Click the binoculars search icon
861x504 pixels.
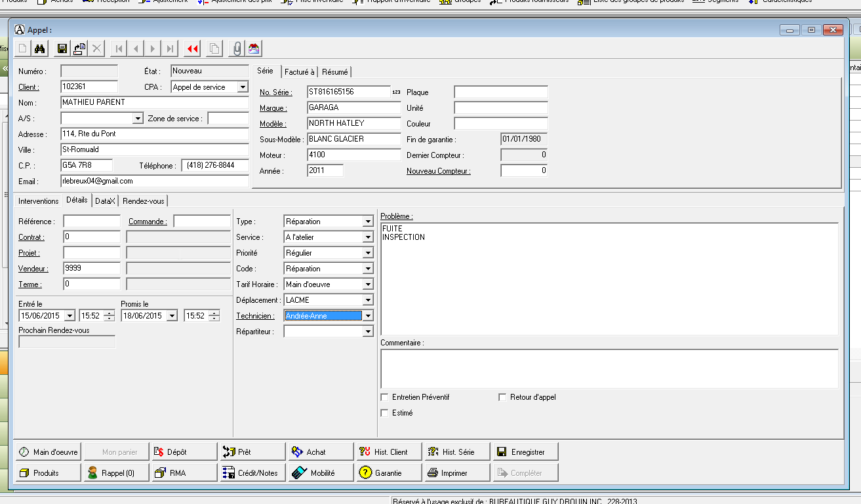pos(39,48)
